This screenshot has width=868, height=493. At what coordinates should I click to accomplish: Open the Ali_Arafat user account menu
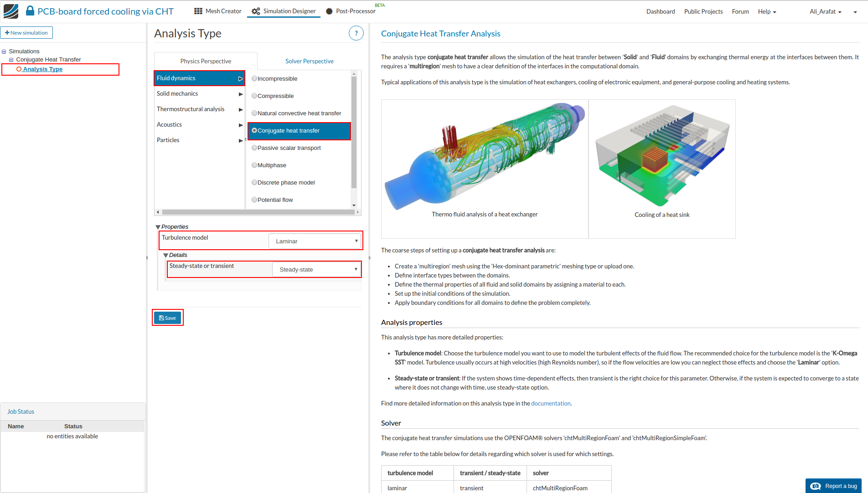tap(826, 11)
